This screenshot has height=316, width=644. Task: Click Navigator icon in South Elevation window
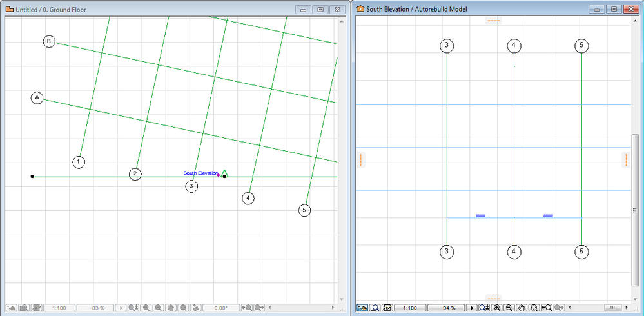pyautogui.click(x=362, y=308)
